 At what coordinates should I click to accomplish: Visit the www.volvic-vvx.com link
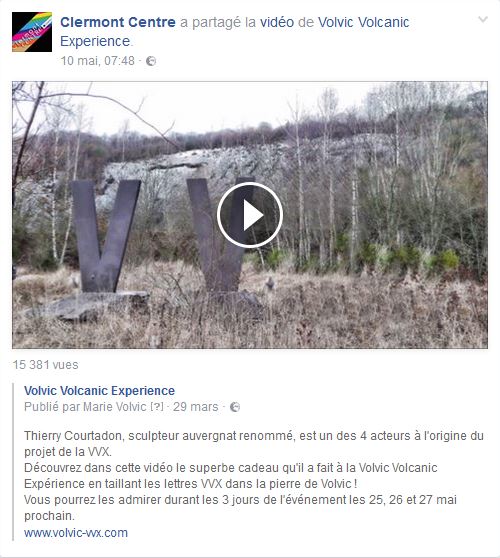pos(76,533)
